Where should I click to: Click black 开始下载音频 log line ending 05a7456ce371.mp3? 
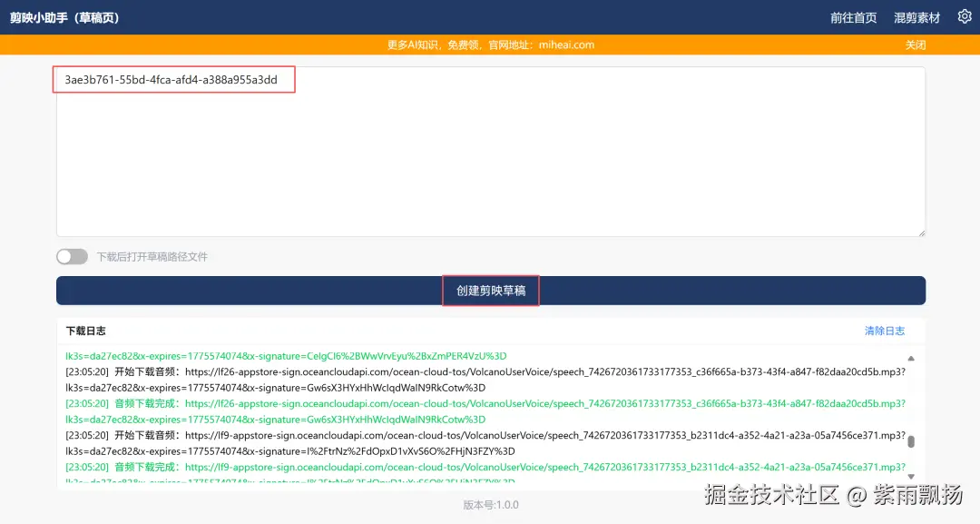pyautogui.click(x=485, y=443)
